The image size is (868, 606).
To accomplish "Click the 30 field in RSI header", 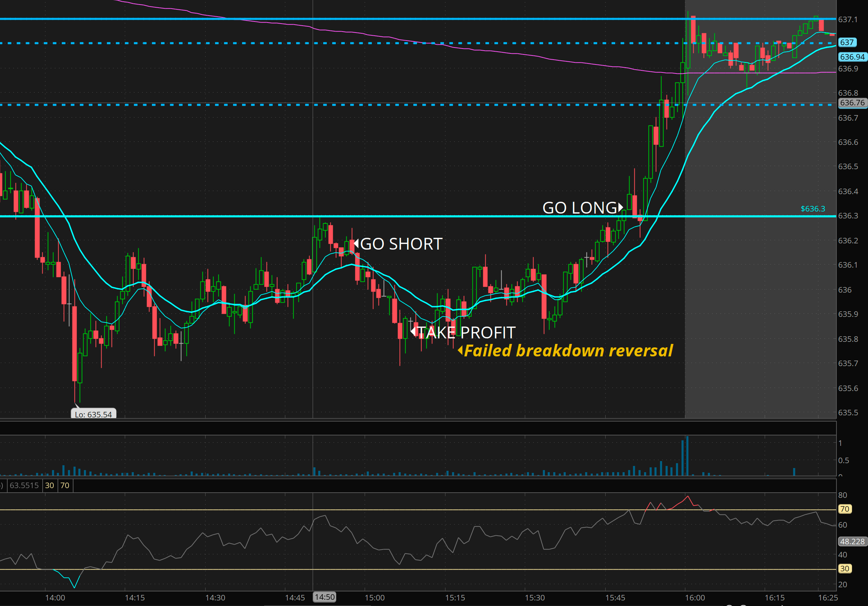I will click(50, 485).
